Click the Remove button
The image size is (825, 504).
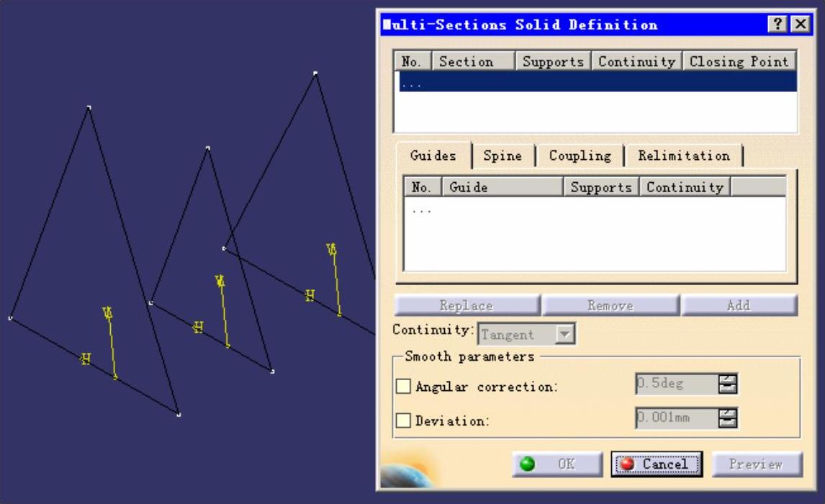point(610,305)
